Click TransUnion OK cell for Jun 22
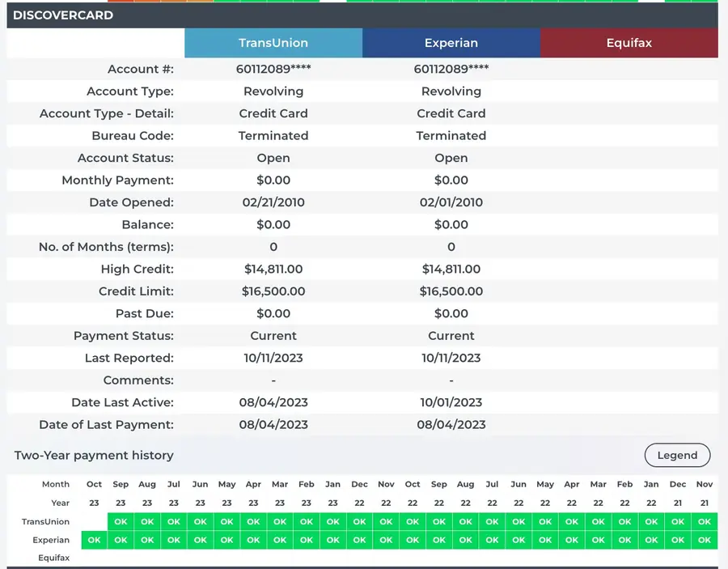Screen dimensions: 728x569 (x=518, y=521)
